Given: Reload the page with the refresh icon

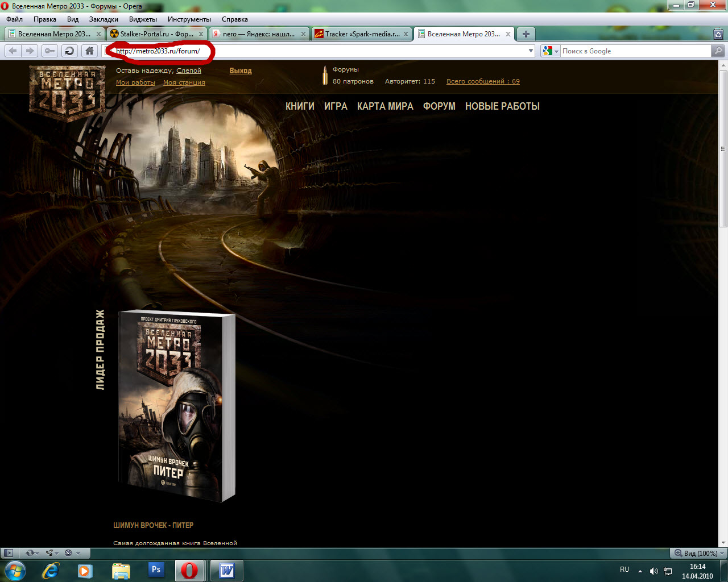Looking at the screenshot, I should [69, 51].
